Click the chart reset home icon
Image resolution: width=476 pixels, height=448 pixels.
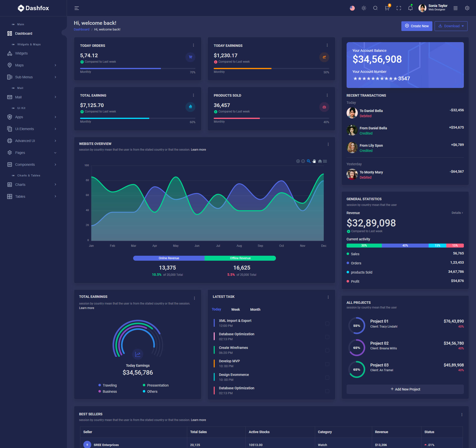tap(320, 161)
